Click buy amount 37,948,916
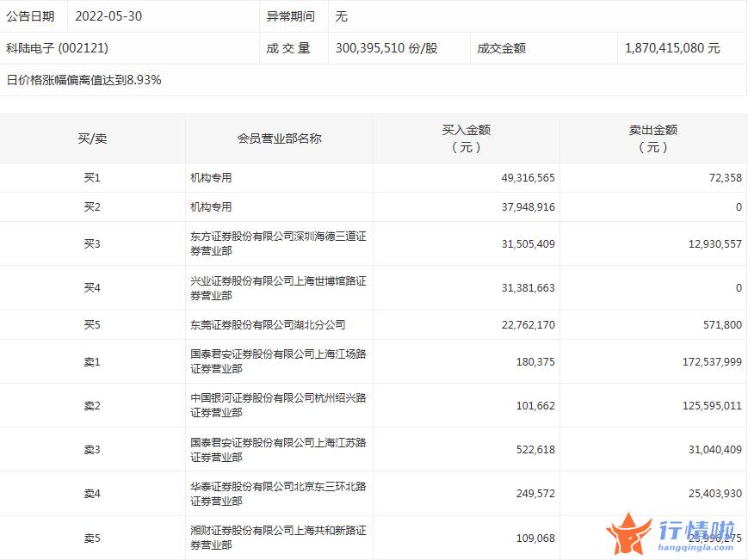Screen dimensions: 748x560 pyautogui.click(x=529, y=206)
